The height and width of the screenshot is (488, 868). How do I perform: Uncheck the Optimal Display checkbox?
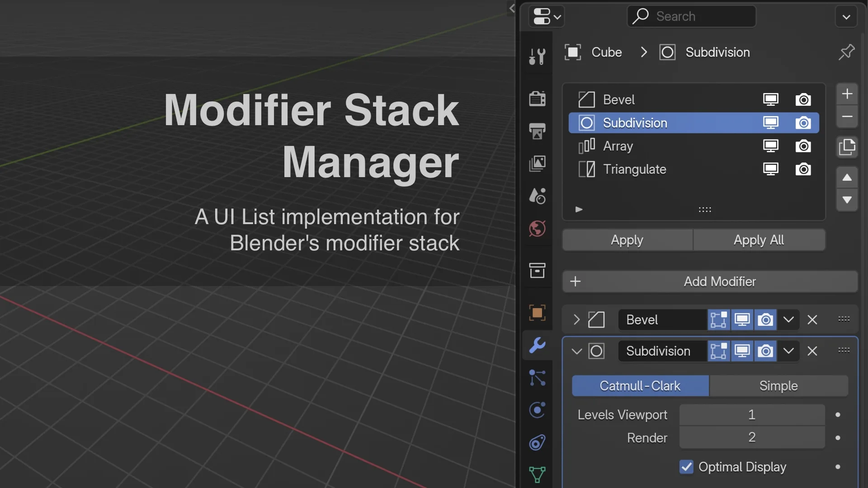pos(686,467)
